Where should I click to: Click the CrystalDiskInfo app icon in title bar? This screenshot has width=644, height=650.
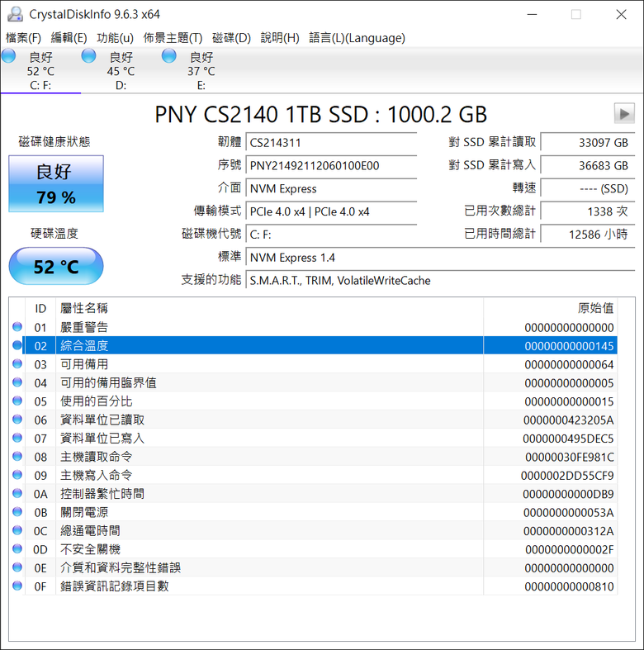15,14
